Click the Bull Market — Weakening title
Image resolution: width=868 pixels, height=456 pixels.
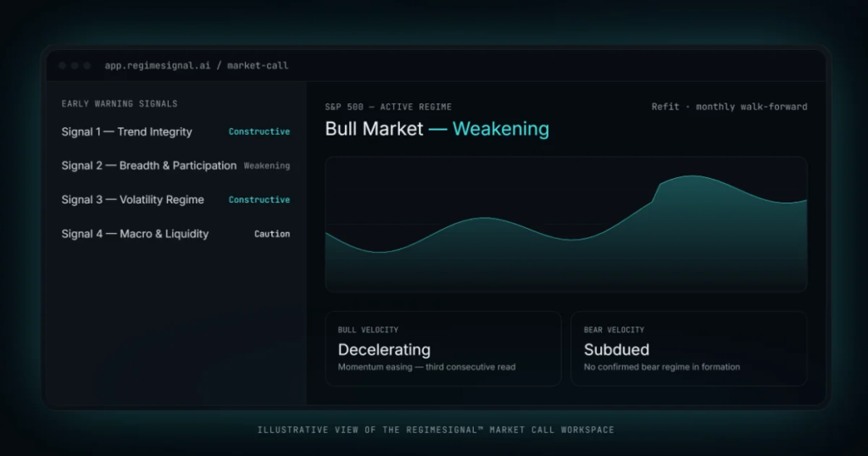coord(437,129)
